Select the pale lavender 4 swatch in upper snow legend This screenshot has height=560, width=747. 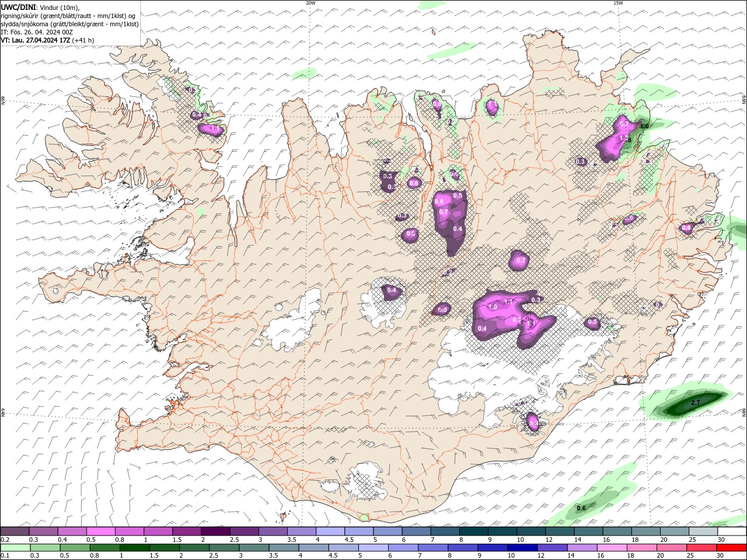[330, 531]
